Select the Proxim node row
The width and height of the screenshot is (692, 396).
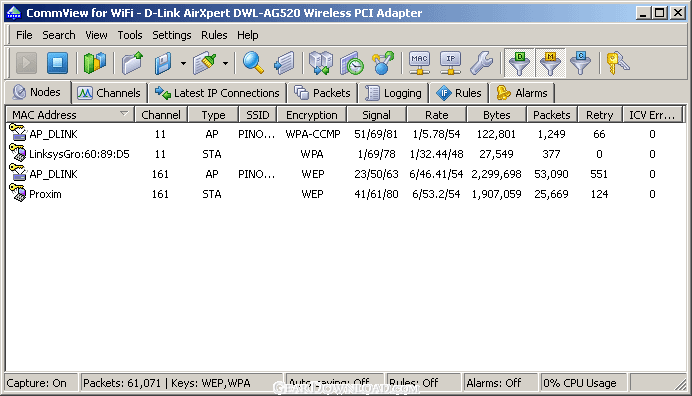pyautogui.click(x=345, y=194)
